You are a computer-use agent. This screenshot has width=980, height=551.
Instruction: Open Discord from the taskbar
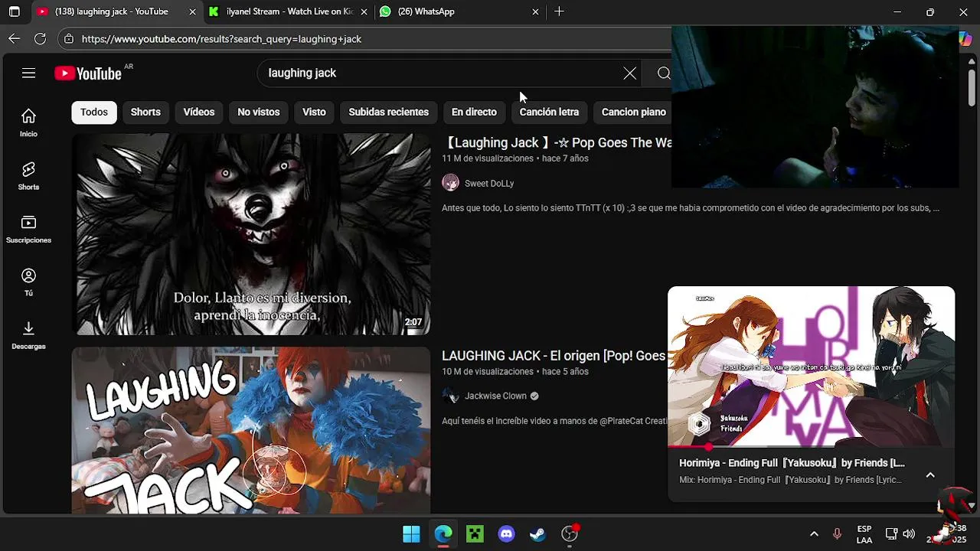(x=506, y=533)
